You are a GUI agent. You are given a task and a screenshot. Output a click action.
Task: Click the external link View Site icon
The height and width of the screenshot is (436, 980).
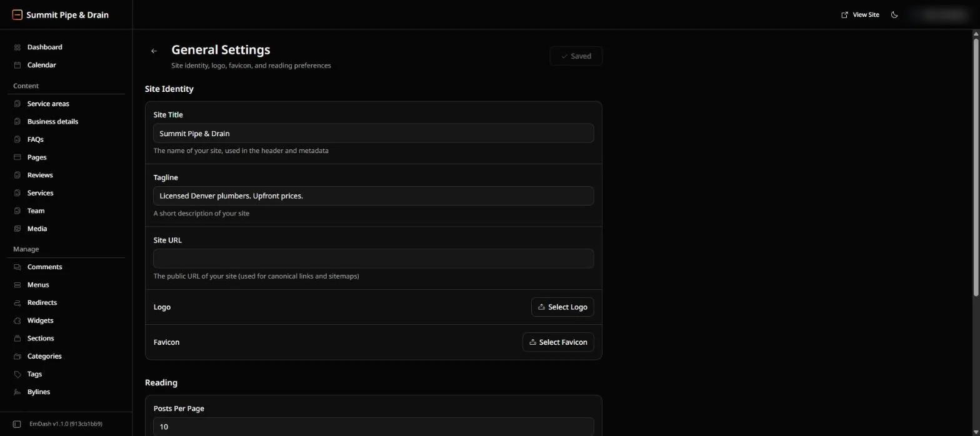(845, 15)
